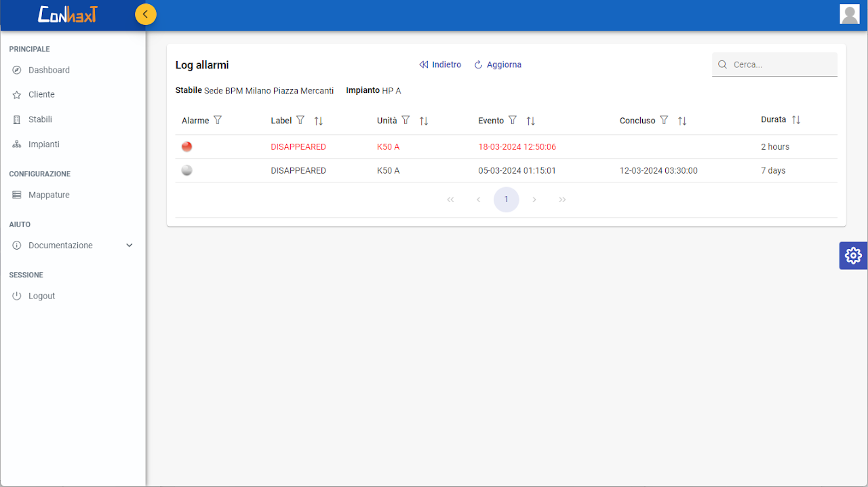Click the filter icon for Label column

tap(300, 120)
